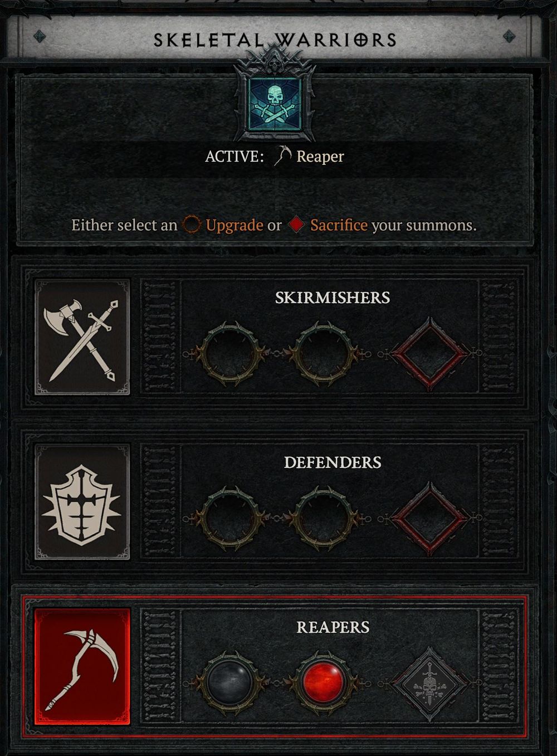Toggle Skirmishers sacrifice diamond slot
Viewport: 557px width, 756px height.
[x=429, y=354]
